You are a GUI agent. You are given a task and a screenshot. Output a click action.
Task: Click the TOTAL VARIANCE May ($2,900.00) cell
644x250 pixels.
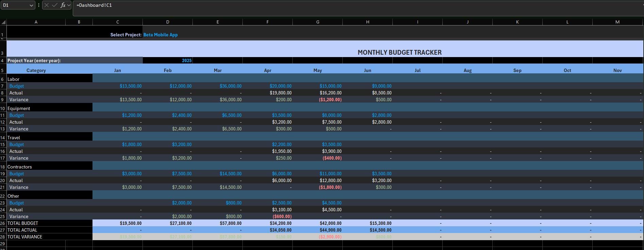pos(318,237)
